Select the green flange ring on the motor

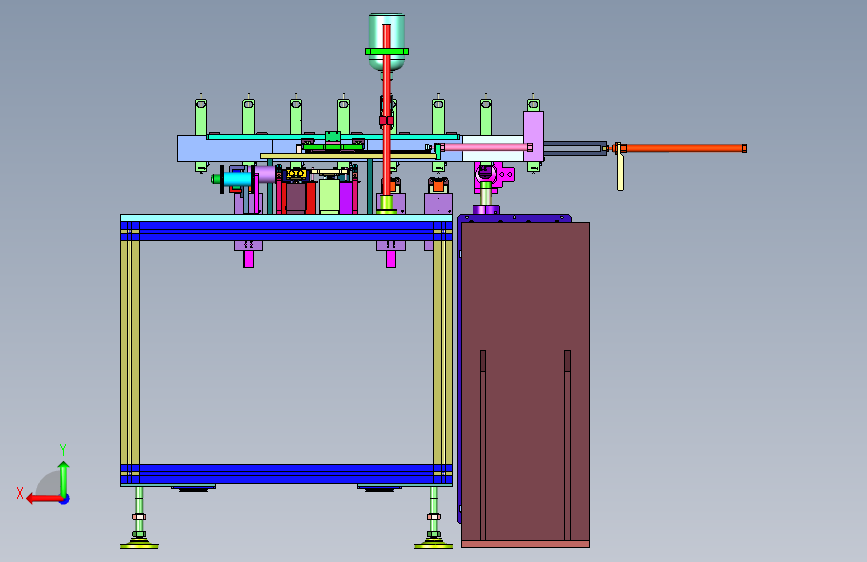point(387,51)
